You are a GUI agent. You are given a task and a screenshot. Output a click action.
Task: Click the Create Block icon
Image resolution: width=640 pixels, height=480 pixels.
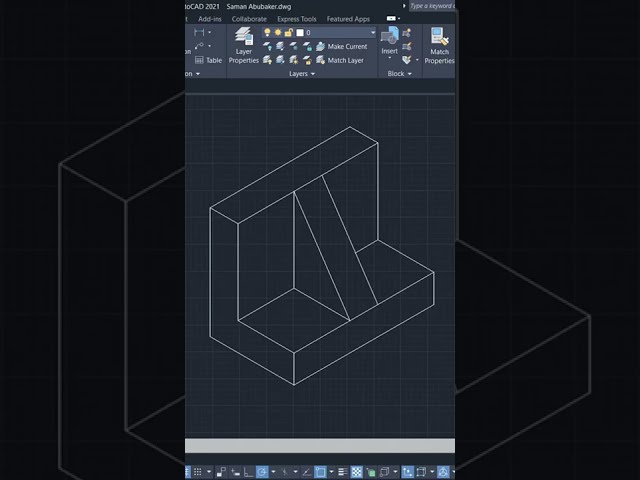tap(407, 33)
